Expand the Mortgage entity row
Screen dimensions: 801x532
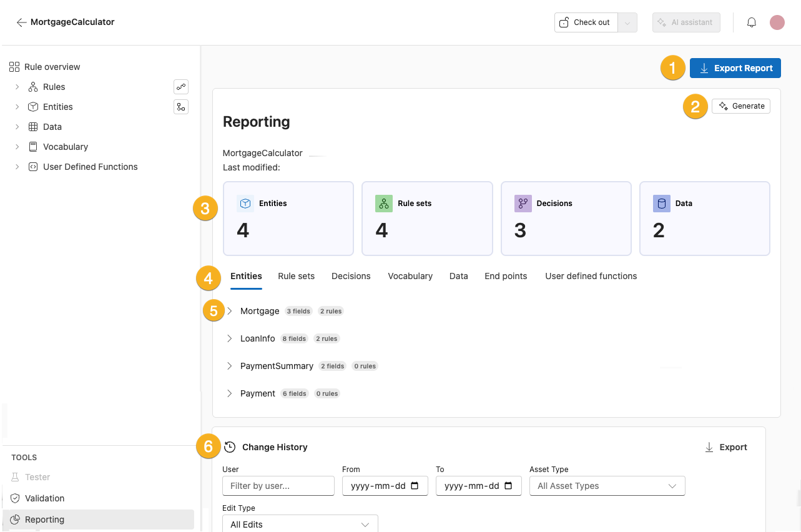tap(229, 311)
